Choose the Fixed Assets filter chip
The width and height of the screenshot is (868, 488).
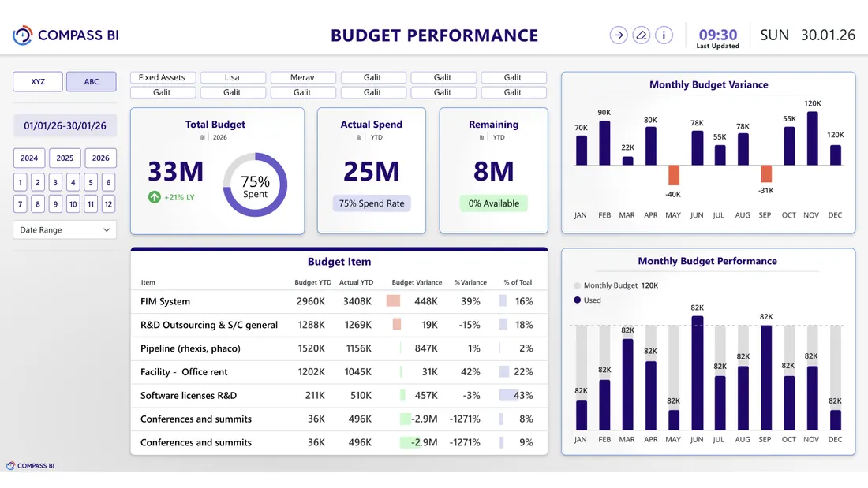tap(162, 77)
